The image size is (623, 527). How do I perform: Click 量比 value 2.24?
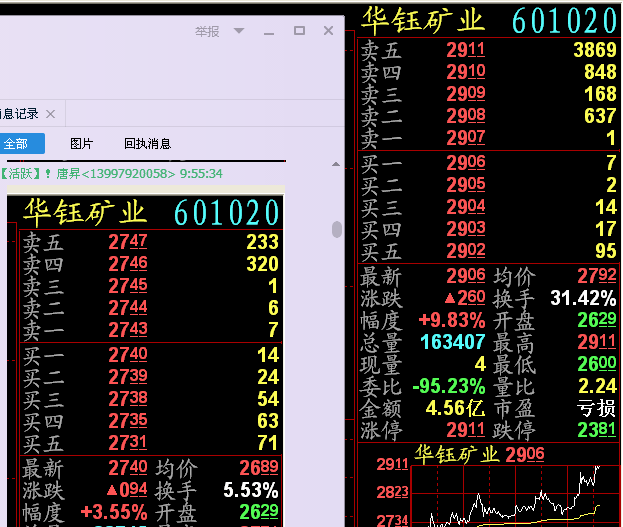point(598,386)
